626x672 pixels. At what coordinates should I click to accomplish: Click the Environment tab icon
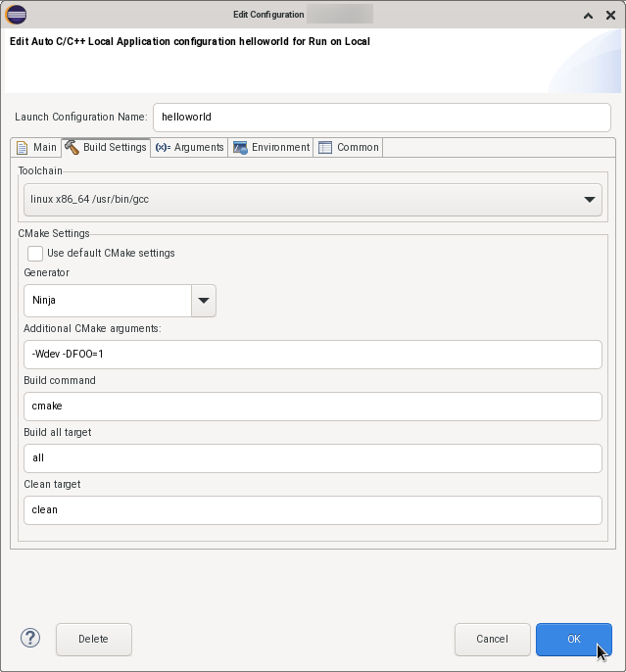coord(240,147)
